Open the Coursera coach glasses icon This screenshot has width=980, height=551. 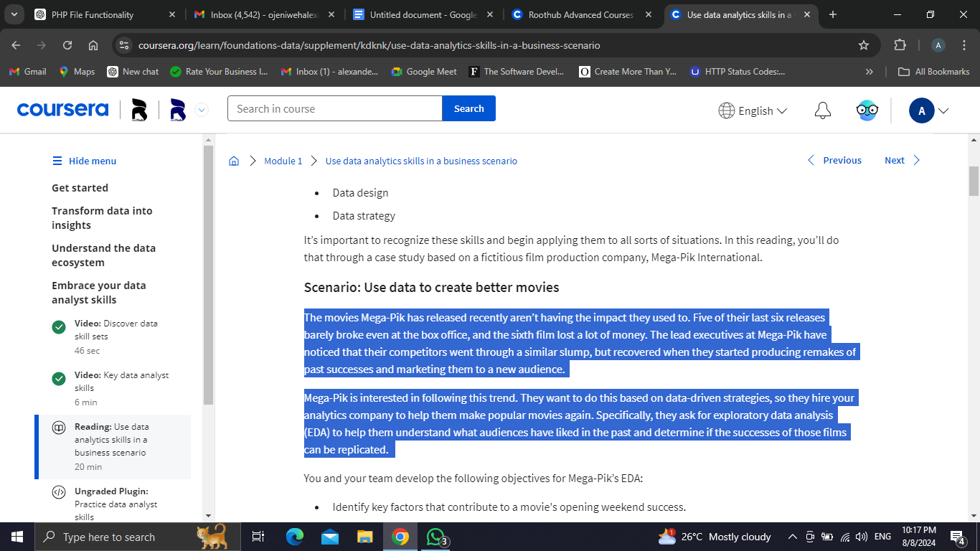867,110
